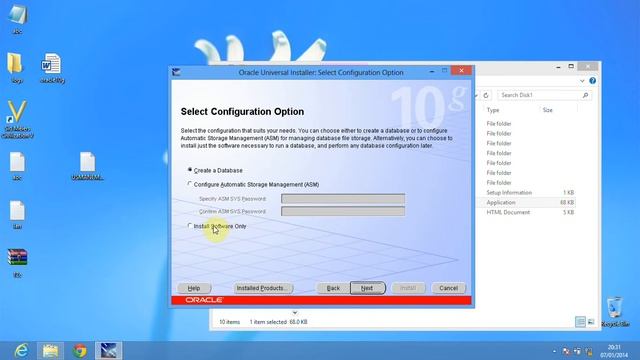Click the down arrow below installer window
640x360 pixels.
point(295,313)
